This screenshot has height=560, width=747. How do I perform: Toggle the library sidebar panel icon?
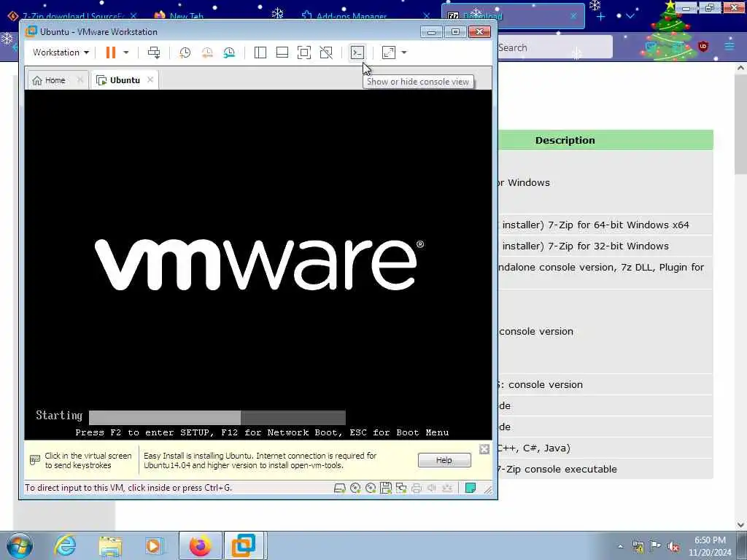[x=260, y=52]
